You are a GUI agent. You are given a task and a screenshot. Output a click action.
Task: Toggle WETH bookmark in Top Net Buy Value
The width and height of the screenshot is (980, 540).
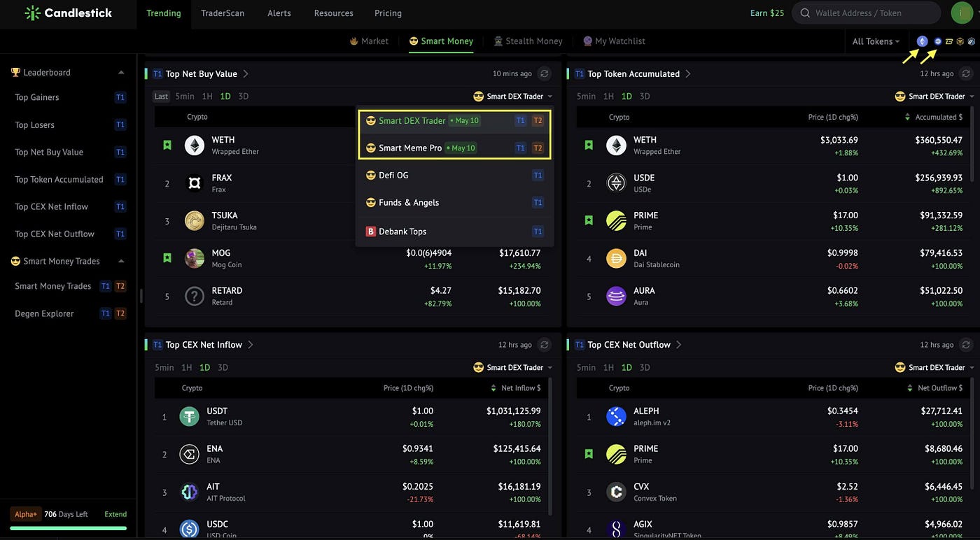tap(167, 145)
